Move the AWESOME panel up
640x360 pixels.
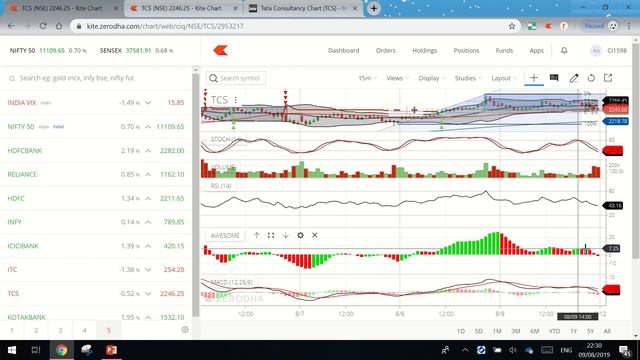click(x=256, y=235)
